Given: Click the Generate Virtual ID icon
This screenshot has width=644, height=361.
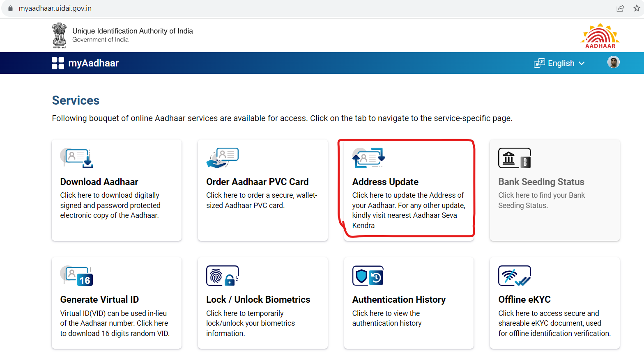Looking at the screenshot, I should tap(76, 276).
